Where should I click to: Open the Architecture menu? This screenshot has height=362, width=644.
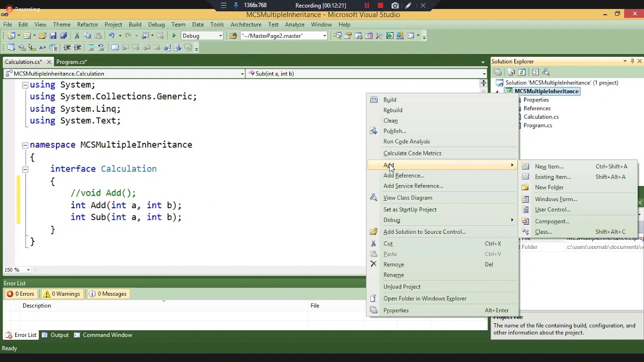click(x=246, y=24)
